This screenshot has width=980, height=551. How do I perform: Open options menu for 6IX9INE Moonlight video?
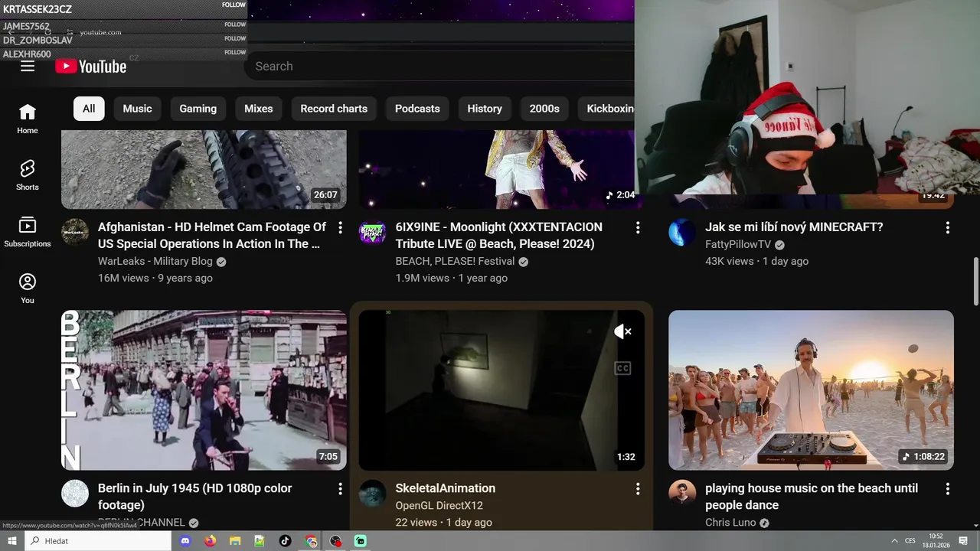(x=638, y=227)
